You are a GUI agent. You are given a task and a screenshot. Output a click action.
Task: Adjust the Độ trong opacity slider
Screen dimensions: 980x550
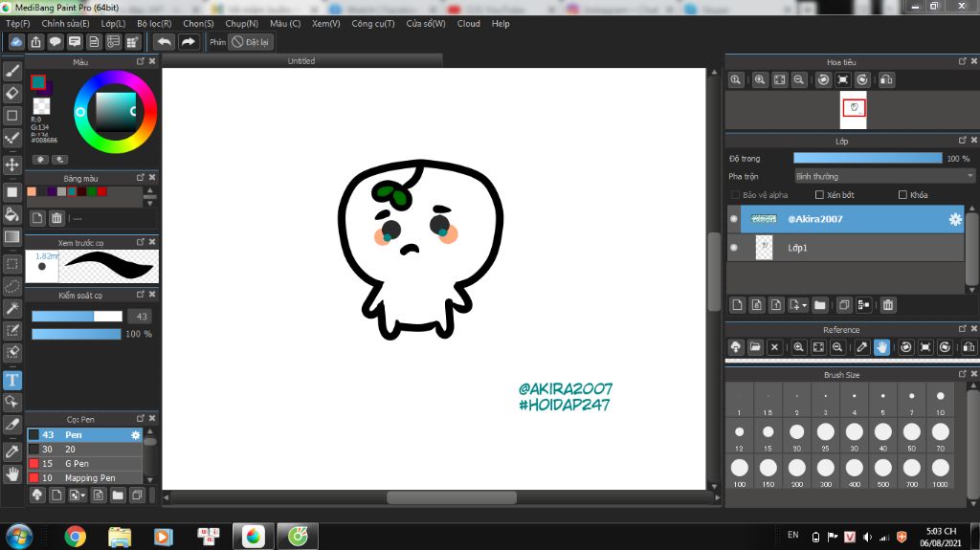[x=867, y=159]
